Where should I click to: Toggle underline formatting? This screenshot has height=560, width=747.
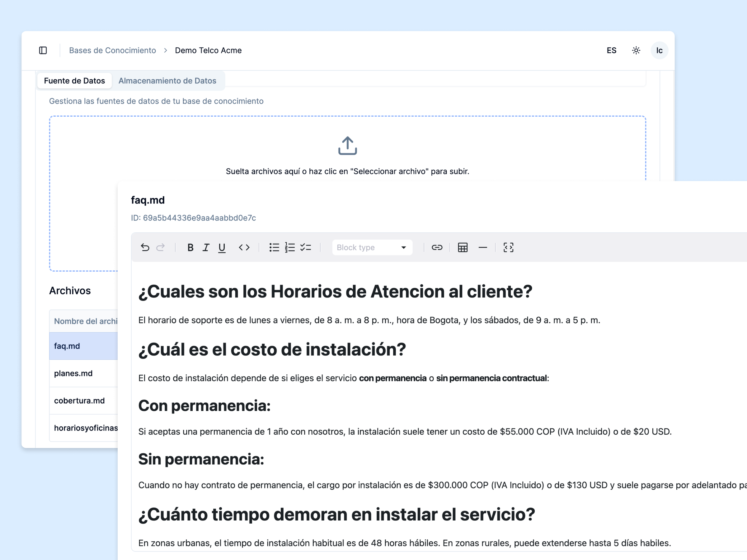222,247
